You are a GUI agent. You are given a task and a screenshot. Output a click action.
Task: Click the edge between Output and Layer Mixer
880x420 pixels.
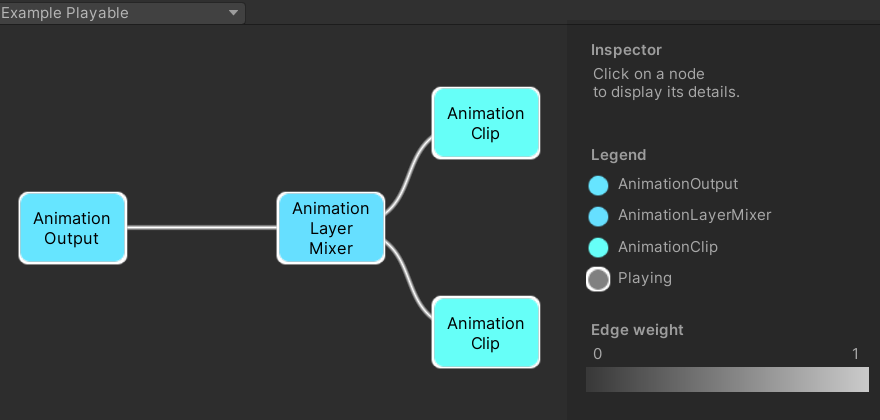point(202,227)
